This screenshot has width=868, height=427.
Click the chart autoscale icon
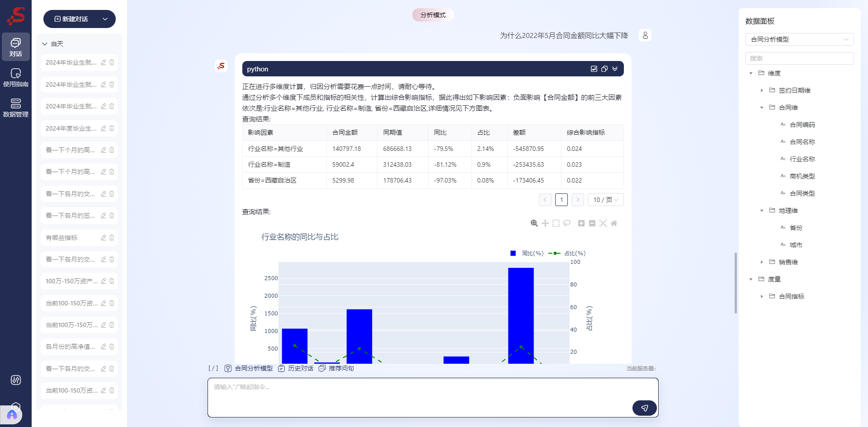pos(603,223)
